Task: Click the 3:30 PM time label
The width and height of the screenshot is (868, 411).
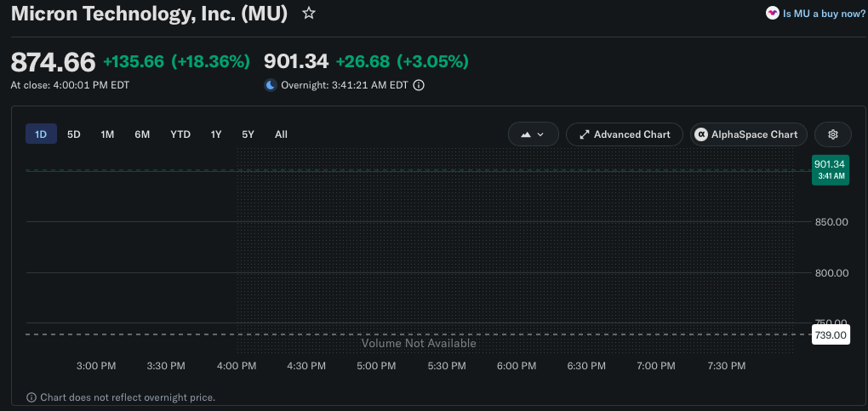Action: pos(166,366)
